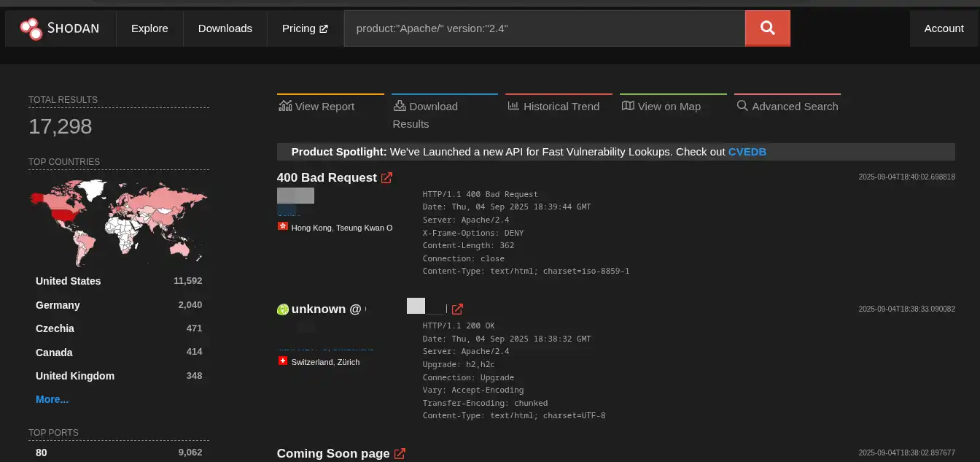
Task: Click the port 80 count 9,062
Action: pos(190,453)
